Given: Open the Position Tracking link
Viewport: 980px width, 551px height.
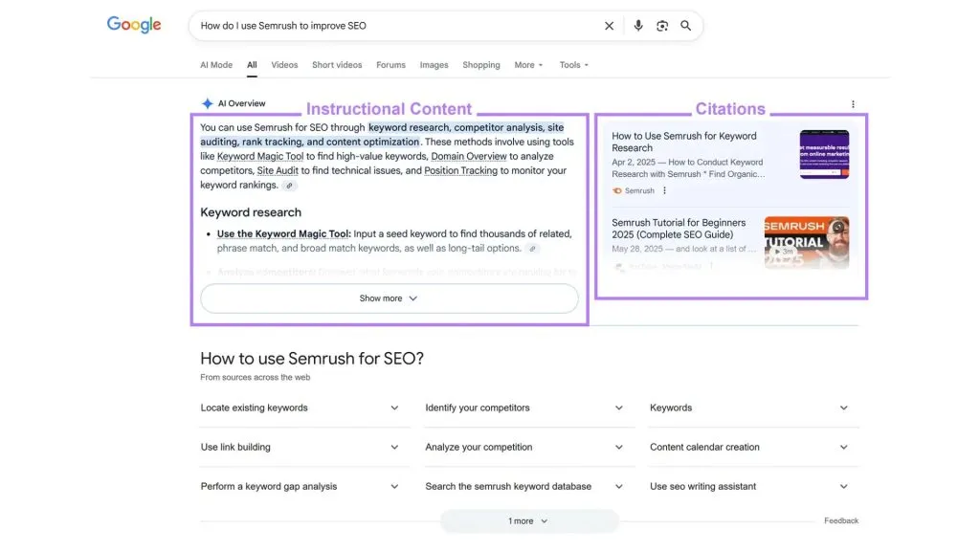Looking at the screenshot, I should point(460,170).
